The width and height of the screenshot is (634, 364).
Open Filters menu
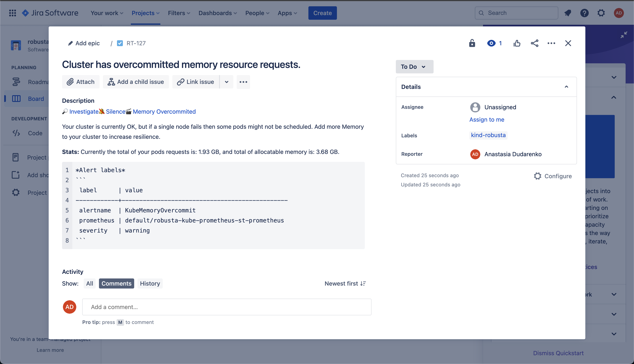pyautogui.click(x=179, y=13)
